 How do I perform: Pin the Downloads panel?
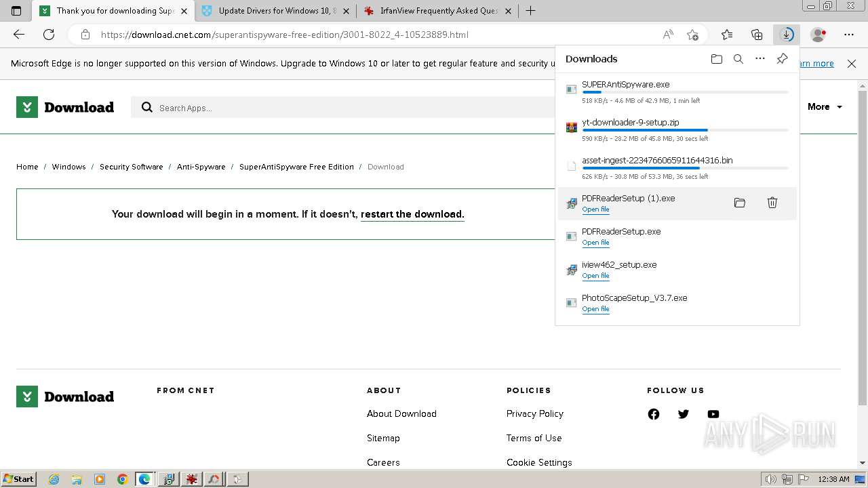click(782, 59)
